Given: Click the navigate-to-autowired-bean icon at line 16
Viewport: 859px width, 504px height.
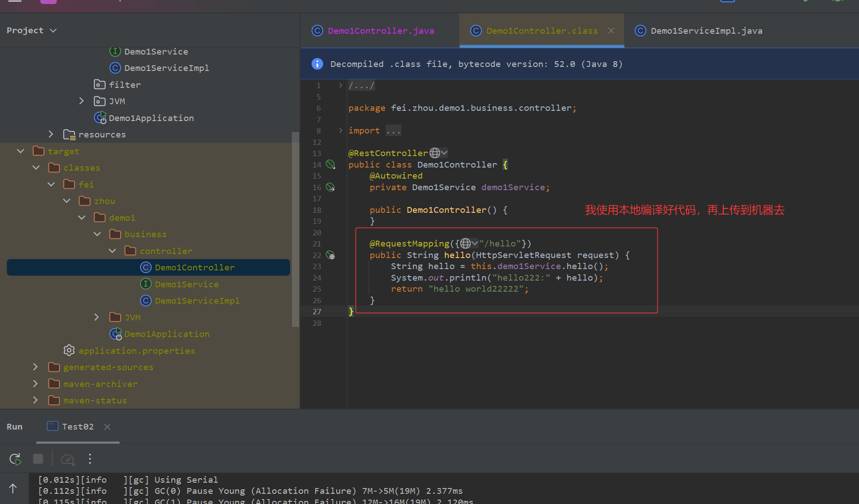Looking at the screenshot, I should coord(330,187).
